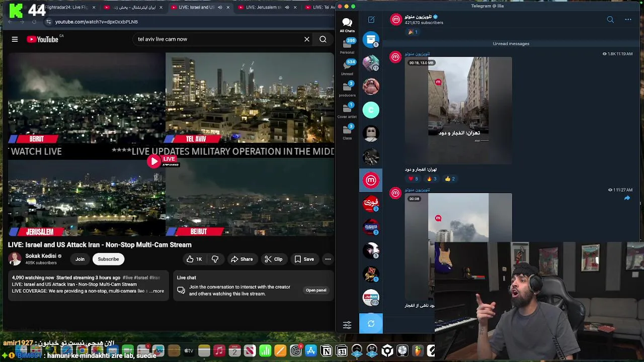Click the browser address bar URL
This screenshot has width=644, height=362.
pyautogui.click(x=96, y=22)
